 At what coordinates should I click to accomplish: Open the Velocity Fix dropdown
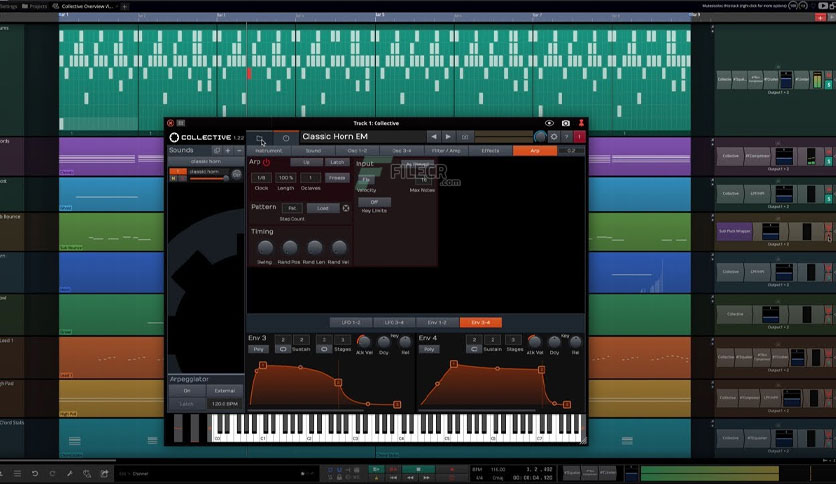tap(366, 180)
